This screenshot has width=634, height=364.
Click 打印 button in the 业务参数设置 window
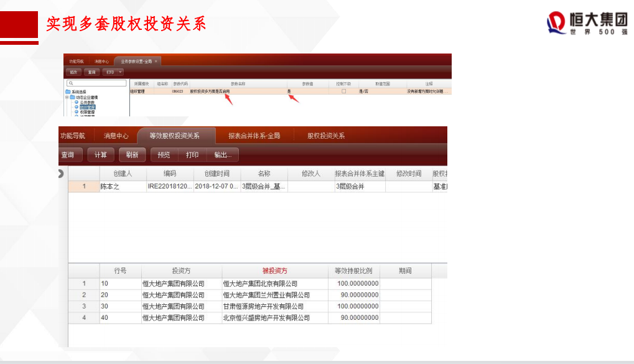[x=110, y=72]
